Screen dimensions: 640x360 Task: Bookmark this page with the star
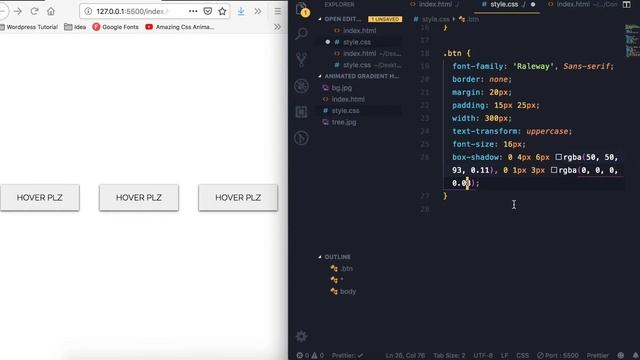(x=222, y=11)
